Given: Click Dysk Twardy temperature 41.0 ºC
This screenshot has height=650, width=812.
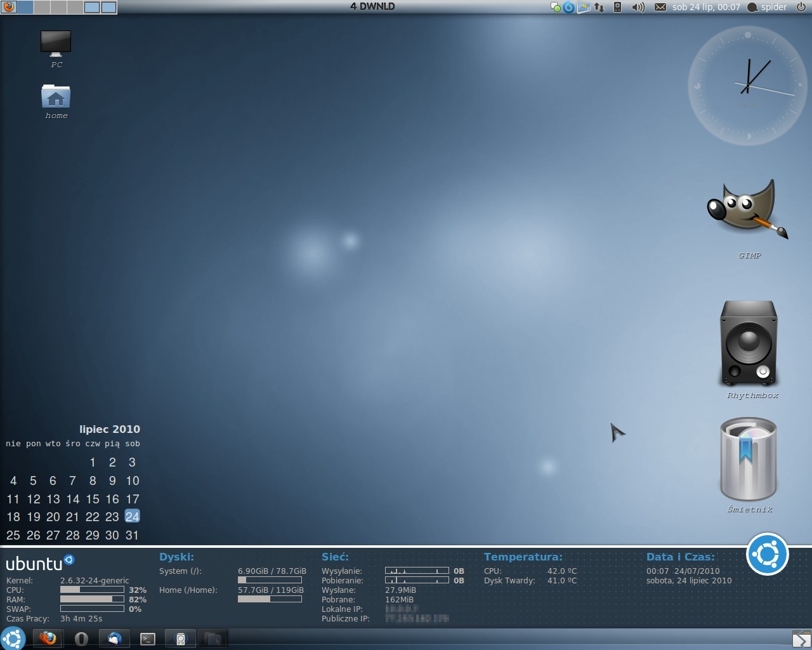Looking at the screenshot, I should (x=562, y=580).
